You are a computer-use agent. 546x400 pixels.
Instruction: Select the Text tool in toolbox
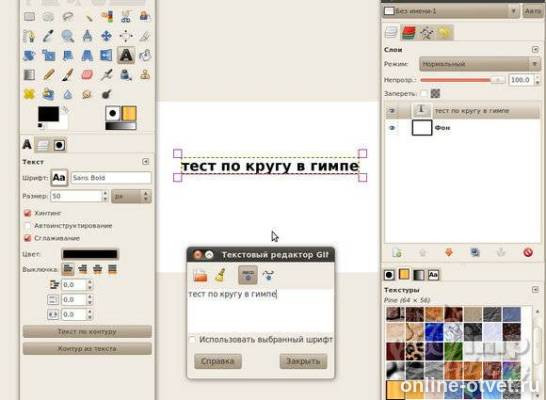126,55
